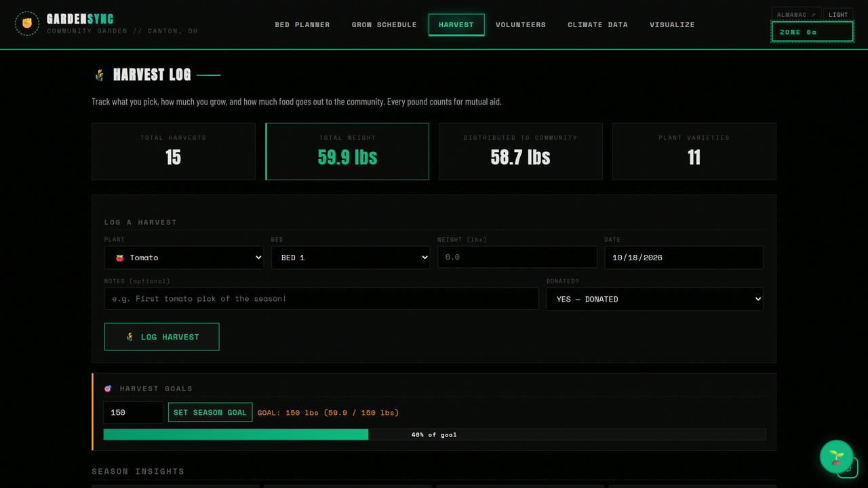Image resolution: width=868 pixels, height=488 pixels.
Task: Click the corn icon beside Harvest Log
Action: coord(100,75)
